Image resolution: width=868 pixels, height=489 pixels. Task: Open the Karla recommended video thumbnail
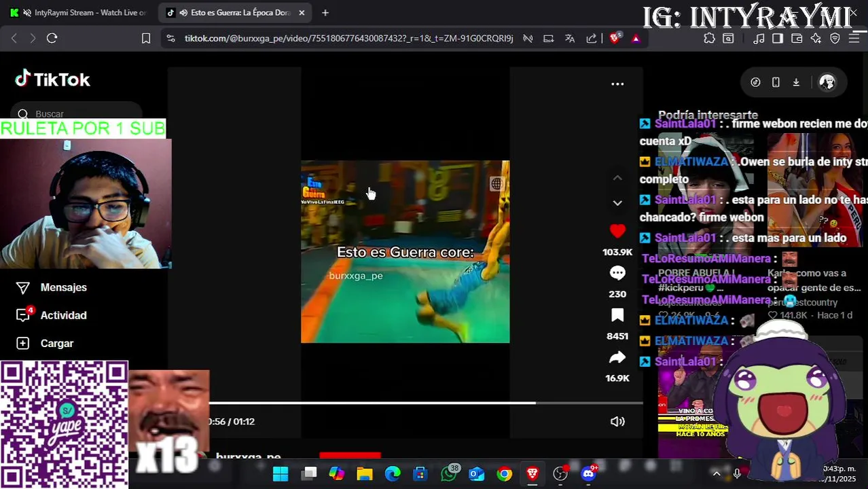[x=815, y=190]
